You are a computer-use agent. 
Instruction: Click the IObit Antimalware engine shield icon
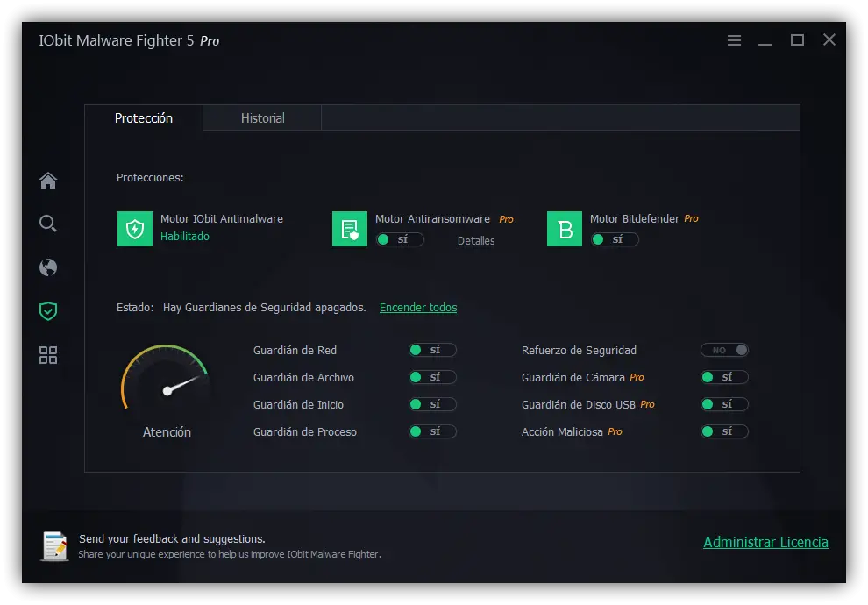point(135,229)
